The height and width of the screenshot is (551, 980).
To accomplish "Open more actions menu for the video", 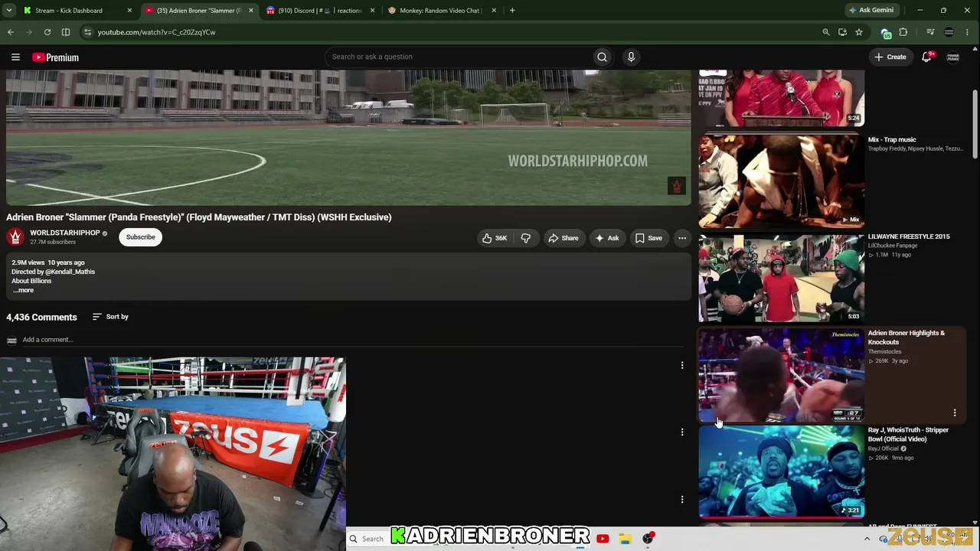I will (682, 238).
